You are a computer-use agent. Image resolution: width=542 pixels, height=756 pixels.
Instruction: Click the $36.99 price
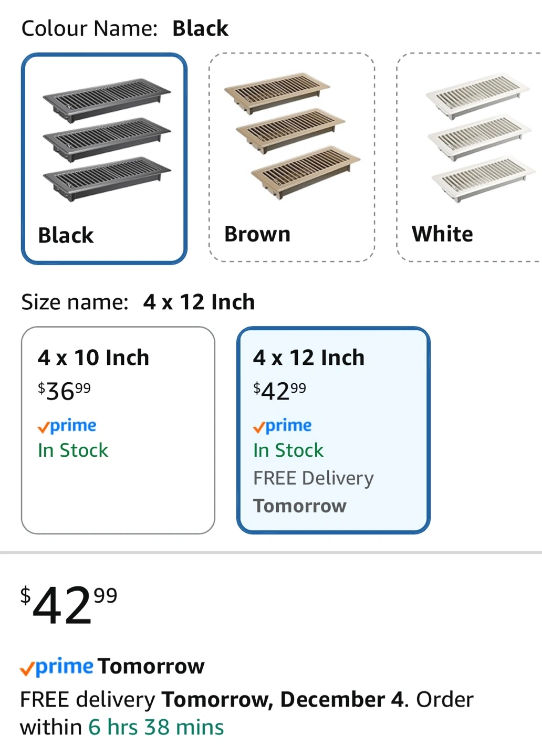(x=64, y=391)
